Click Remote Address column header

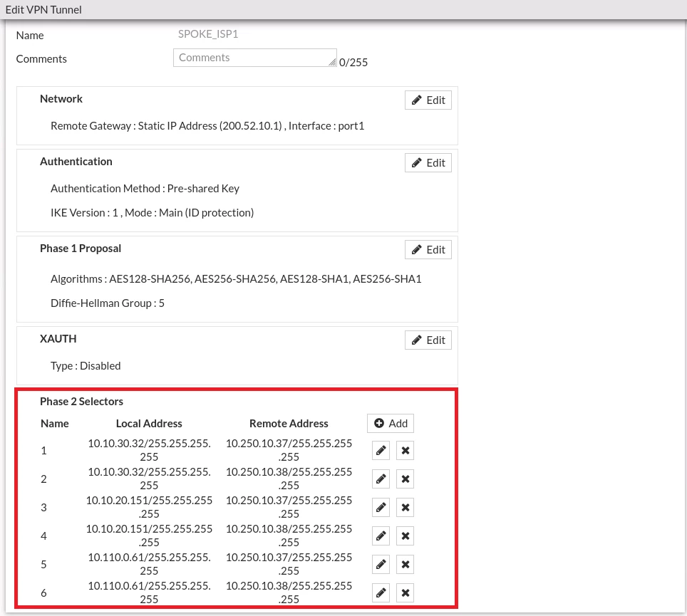(x=289, y=423)
